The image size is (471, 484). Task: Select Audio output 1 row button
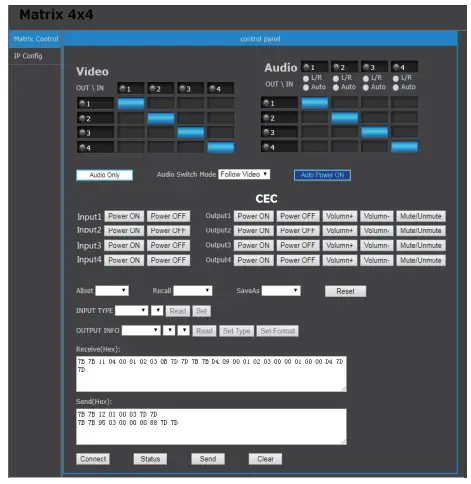tap(279, 103)
